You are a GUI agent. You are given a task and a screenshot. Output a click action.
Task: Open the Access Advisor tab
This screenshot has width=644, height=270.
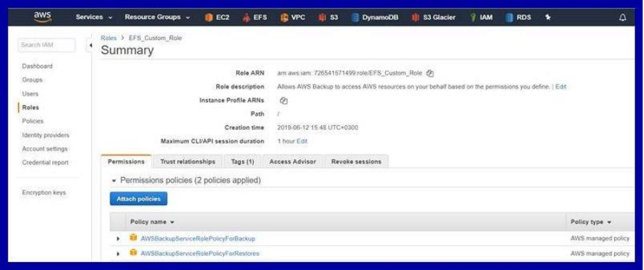293,161
